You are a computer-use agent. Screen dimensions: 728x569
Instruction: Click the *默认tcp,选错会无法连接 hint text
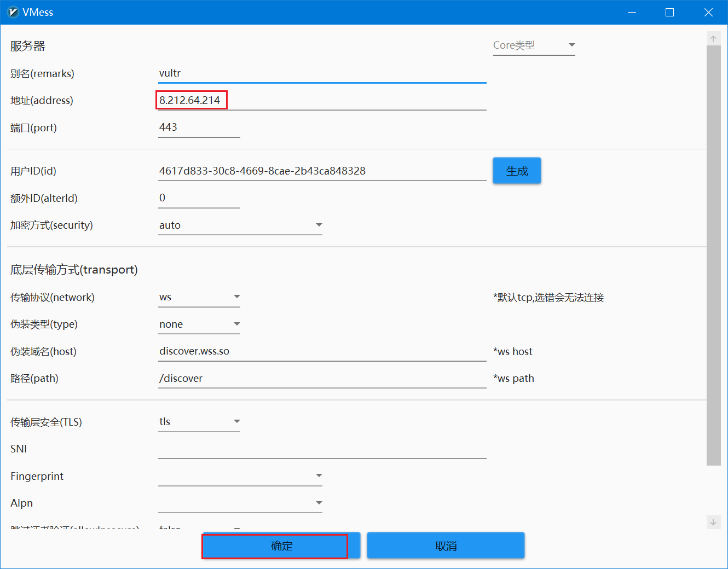pos(548,297)
